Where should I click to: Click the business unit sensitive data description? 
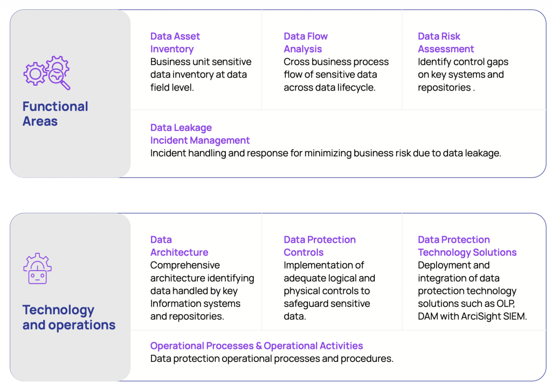201,74
